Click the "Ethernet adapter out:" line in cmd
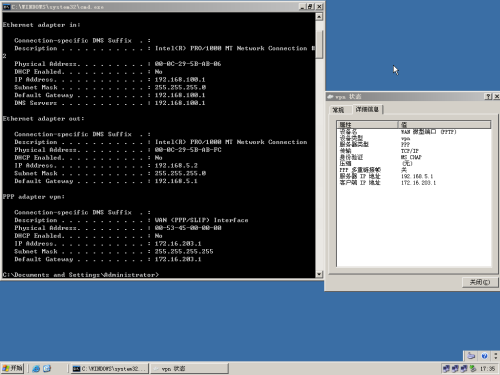Image resolution: width=500 pixels, height=375 pixels. (43, 119)
